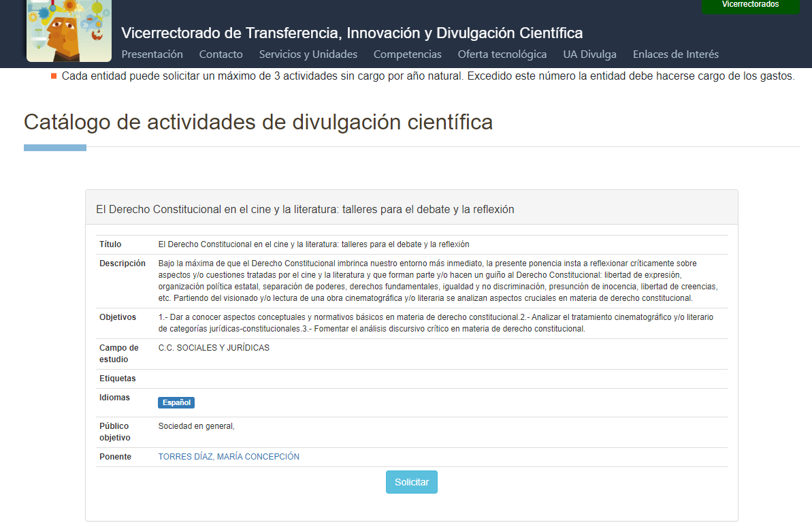Image resolution: width=812 pixels, height=529 pixels.
Task: Click the Catálogo de actividades heading
Action: tap(258, 122)
